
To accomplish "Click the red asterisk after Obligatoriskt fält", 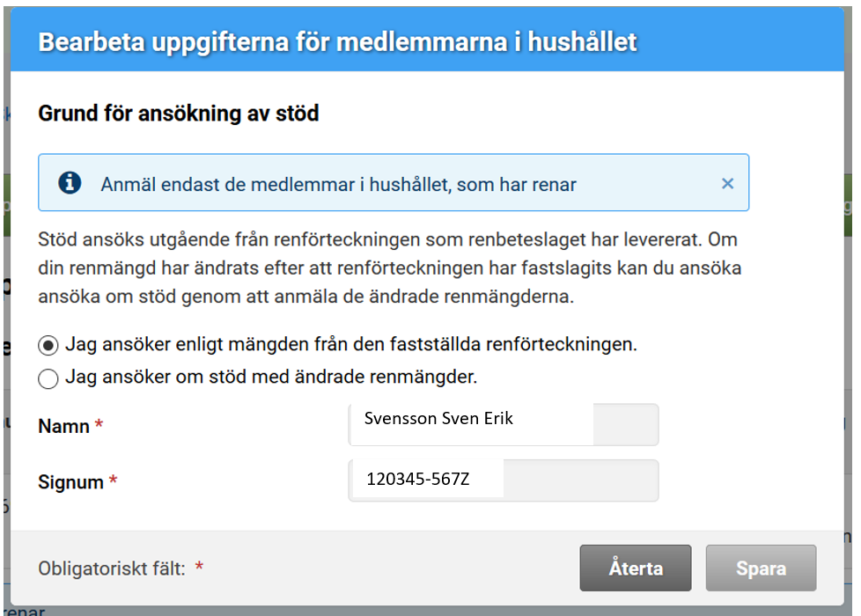I will pos(199,566).
